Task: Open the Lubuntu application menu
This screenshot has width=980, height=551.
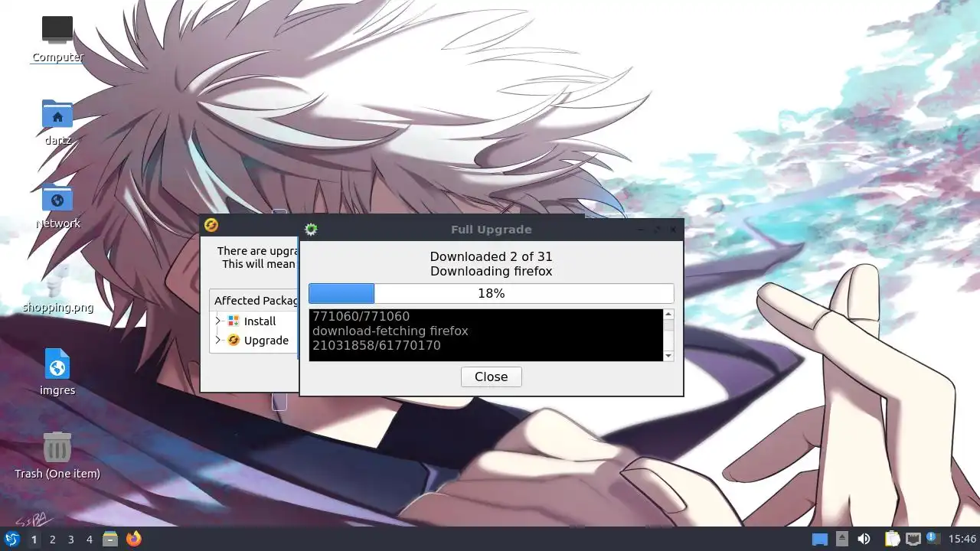Action: [x=12, y=539]
